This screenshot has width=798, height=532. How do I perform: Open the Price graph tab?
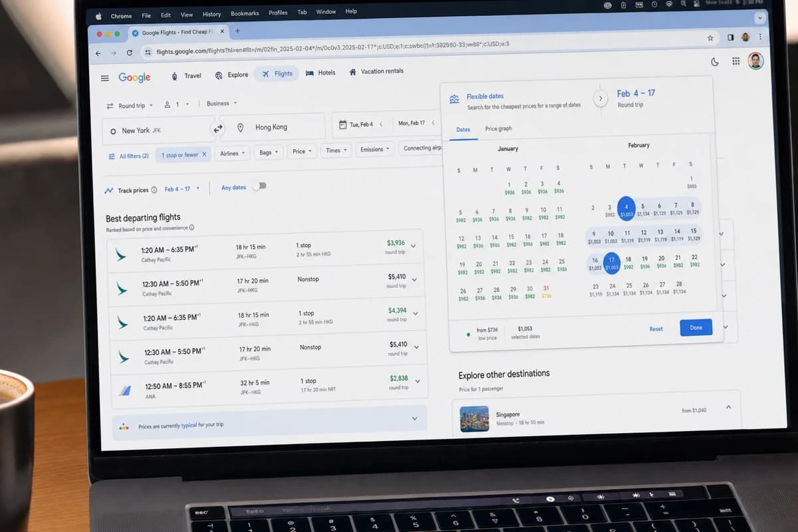coord(499,129)
